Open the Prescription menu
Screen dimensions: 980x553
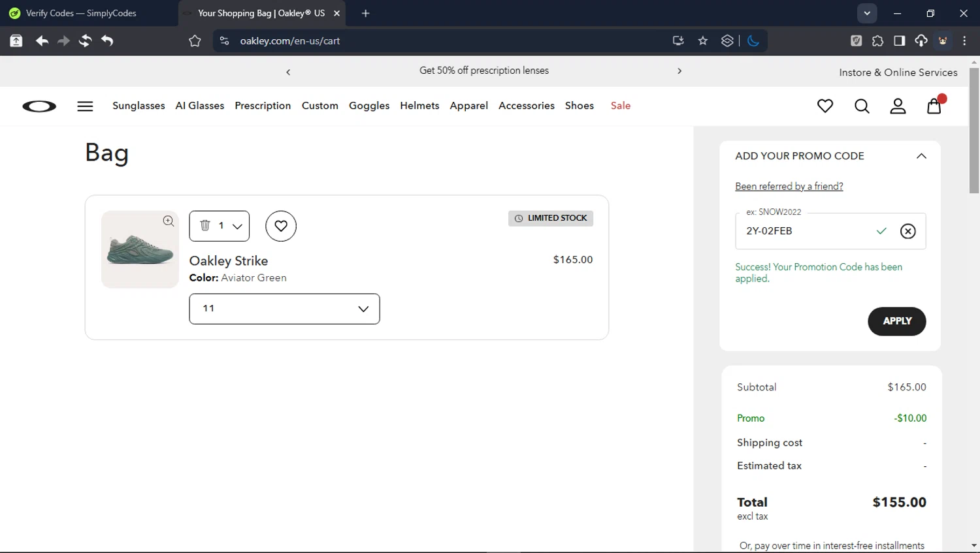pos(263,106)
